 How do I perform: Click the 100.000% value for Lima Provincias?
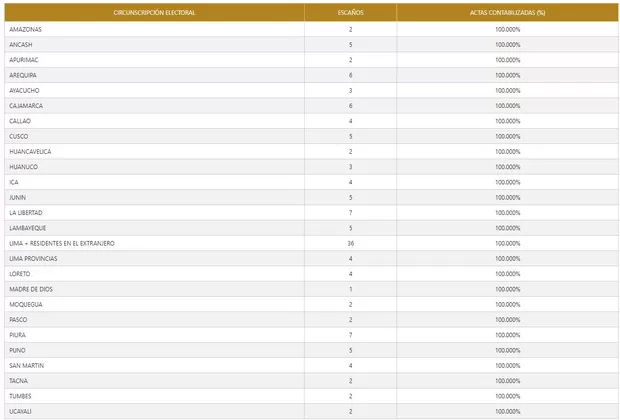508,259
